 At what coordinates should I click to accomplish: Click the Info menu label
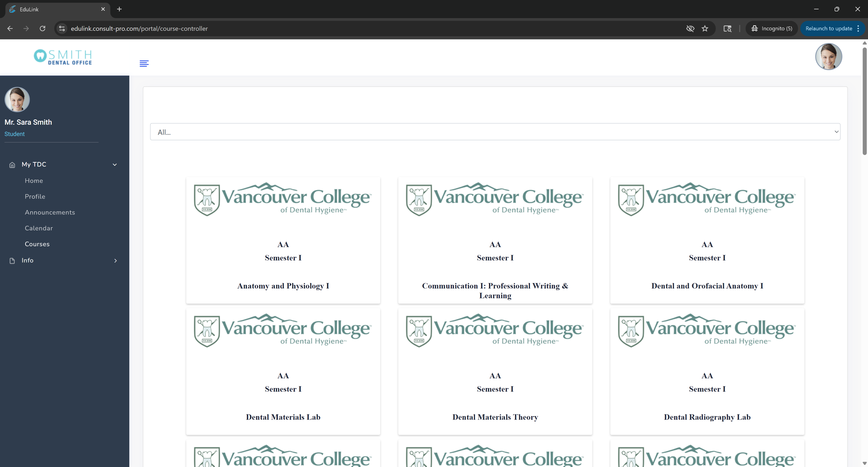point(27,260)
